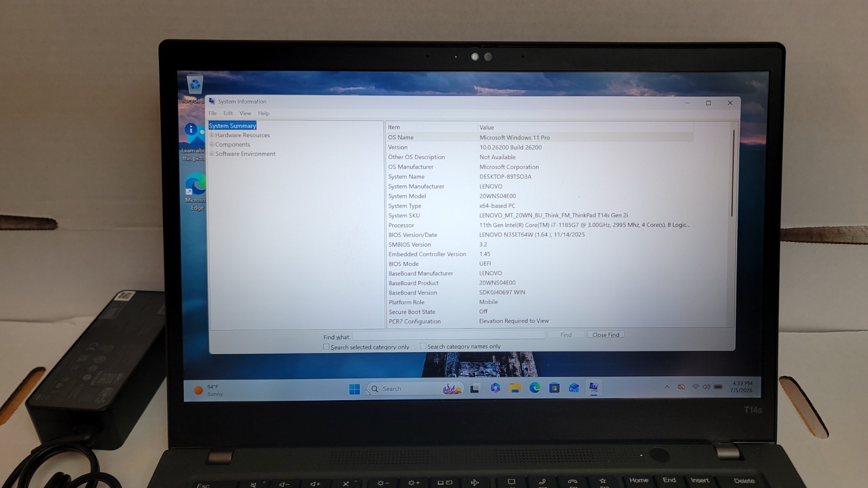Screen dimensions: 868x488
Task: Select the OS Manufacturer row
Action: point(539,167)
